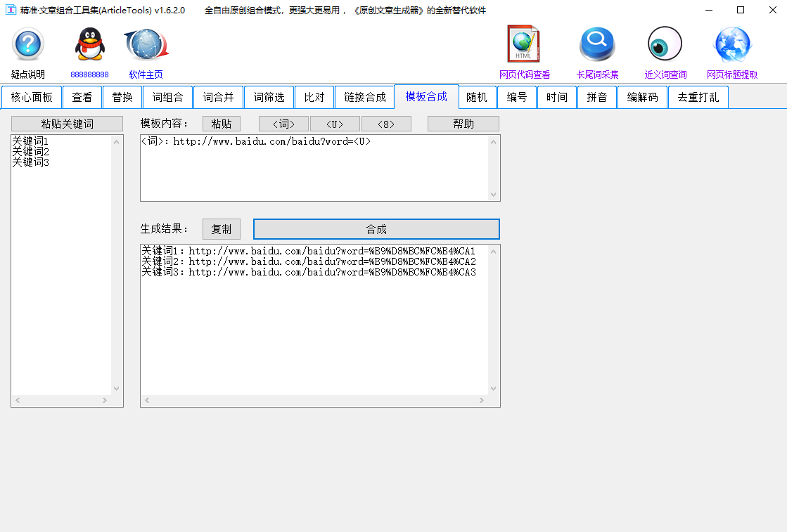Image resolution: width=787 pixels, height=532 pixels.
Task: Insert the <词> placeholder tag
Action: tap(283, 123)
